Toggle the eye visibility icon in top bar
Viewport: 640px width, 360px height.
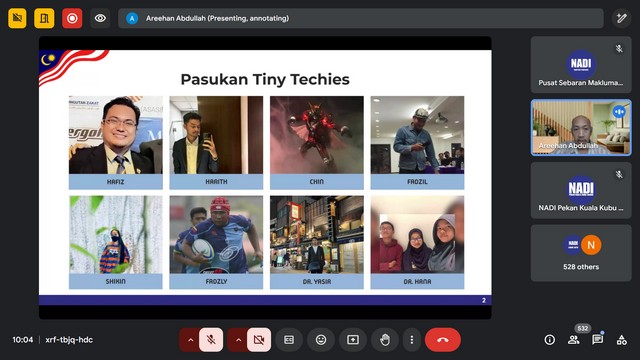coord(100,18)
